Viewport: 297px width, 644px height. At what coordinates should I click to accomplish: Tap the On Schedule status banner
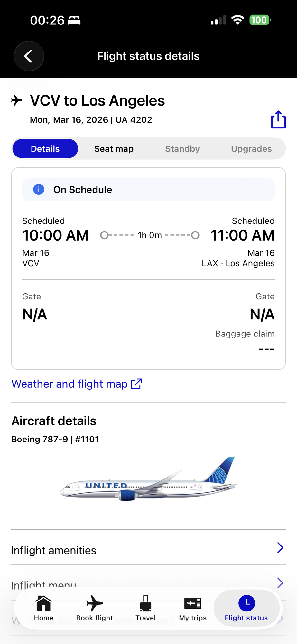pyautogui.click(x=148, y=190)
